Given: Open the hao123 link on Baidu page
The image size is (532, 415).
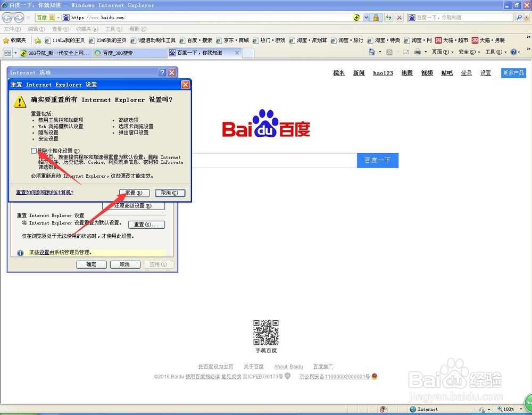Looking at the screenshot, I should pos(383,73).
